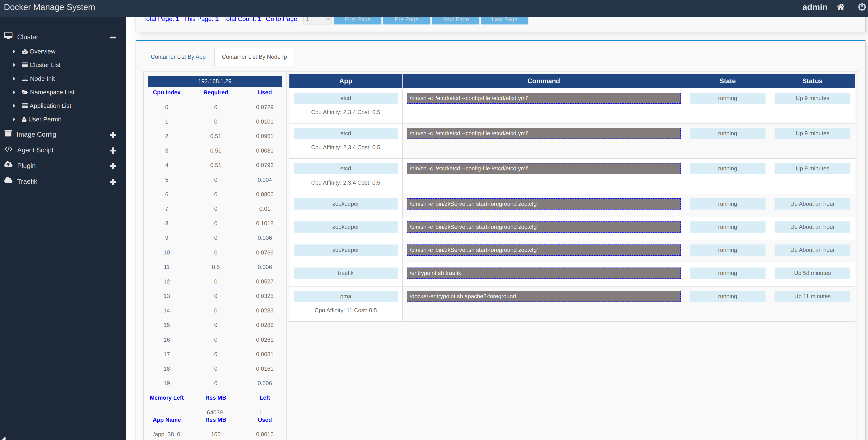Image resolution: width=868 pixels, height=440 pixels.
Task: Open Application List menu item
Action: (51, 106)
